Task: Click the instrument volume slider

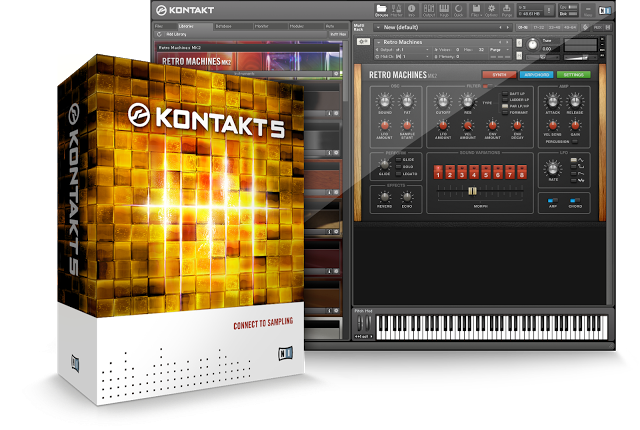Action: [x=580, y=58]
